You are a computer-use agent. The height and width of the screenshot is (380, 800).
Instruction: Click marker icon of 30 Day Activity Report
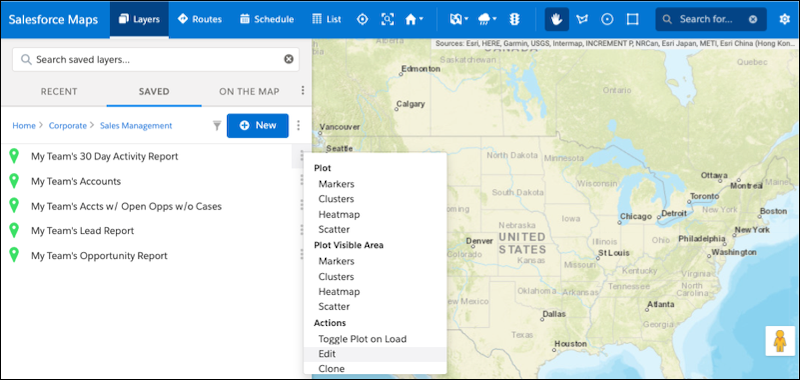coord(14,156)
